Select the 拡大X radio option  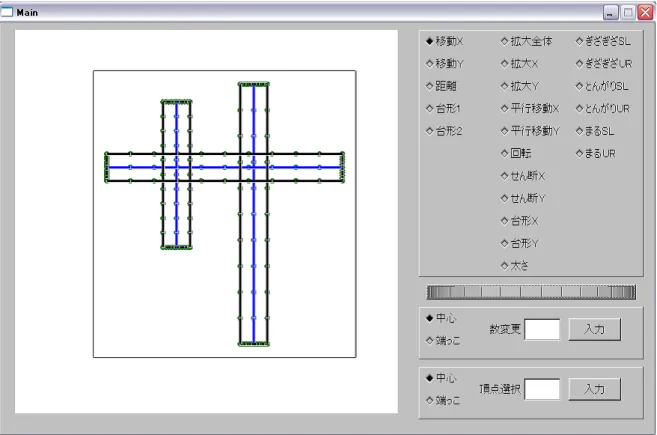[520, 64]
